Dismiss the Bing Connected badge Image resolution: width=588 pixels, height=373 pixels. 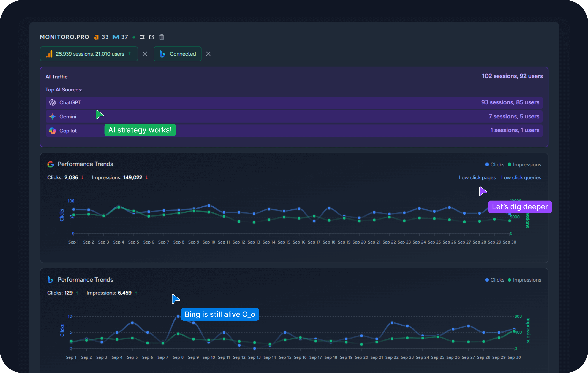click(x=208, y=54)
